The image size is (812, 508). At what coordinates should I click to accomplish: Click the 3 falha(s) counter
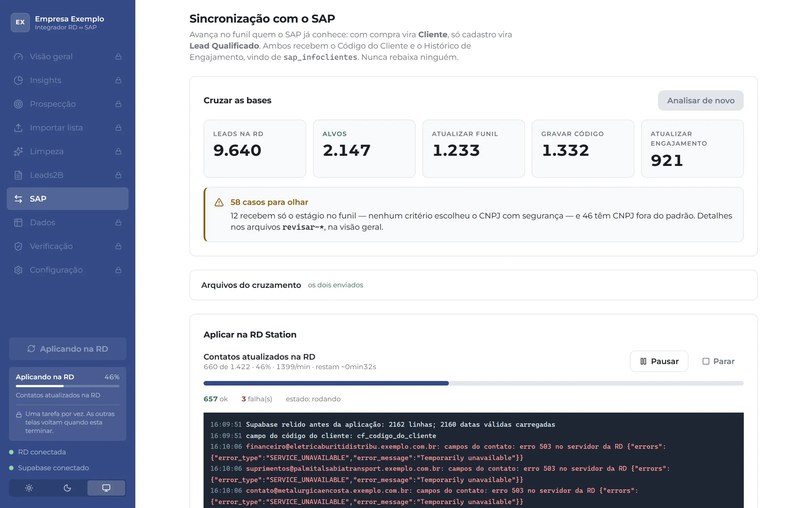pyautogui.click(x=257, y=399)
